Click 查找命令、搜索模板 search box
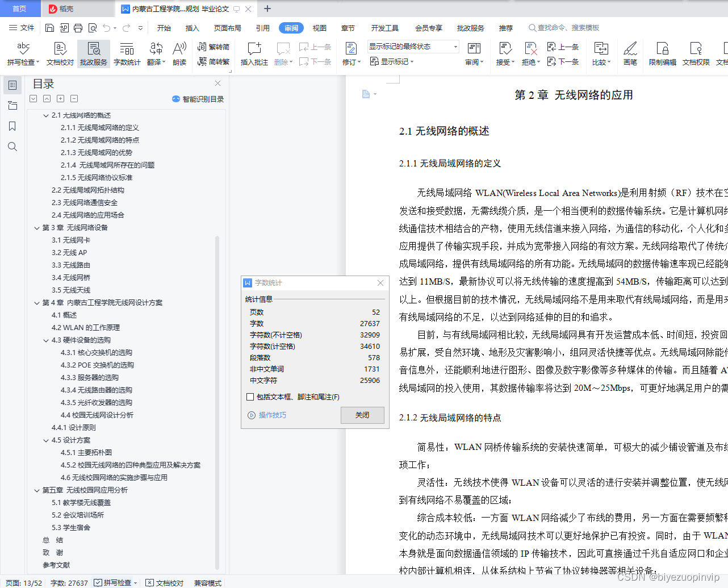 pos(564,28)
